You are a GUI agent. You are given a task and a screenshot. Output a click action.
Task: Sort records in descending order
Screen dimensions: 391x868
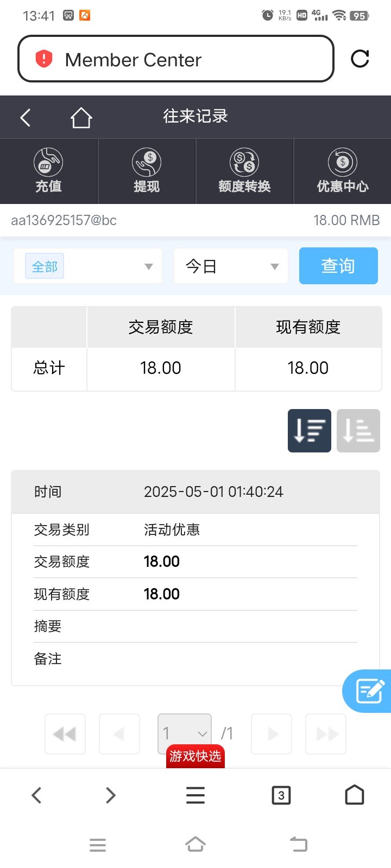tap(310, 431)
